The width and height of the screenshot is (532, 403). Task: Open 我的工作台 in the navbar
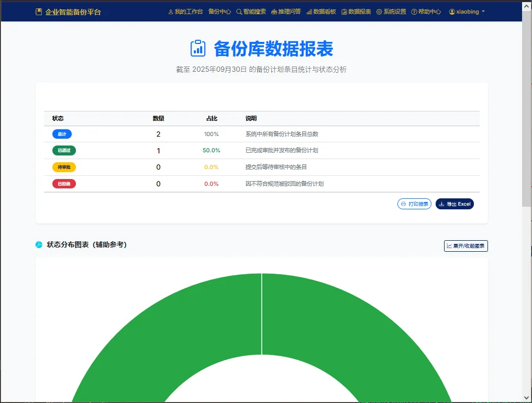click(185, 12)
